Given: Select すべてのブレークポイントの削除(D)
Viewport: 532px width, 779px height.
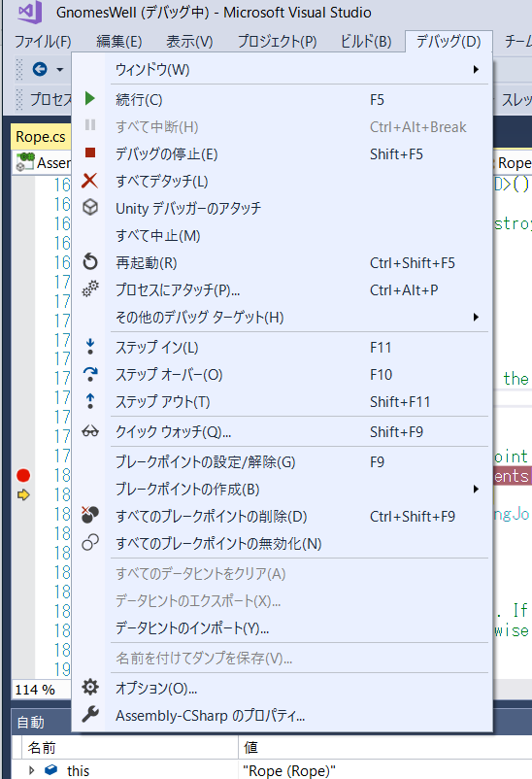Looking at the screenshot, I should [283, 516].
